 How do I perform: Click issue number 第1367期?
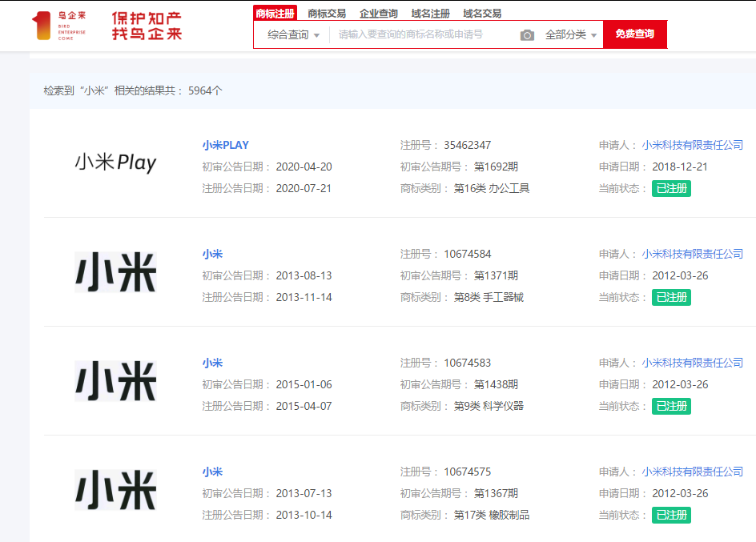[x=496, y=493]
